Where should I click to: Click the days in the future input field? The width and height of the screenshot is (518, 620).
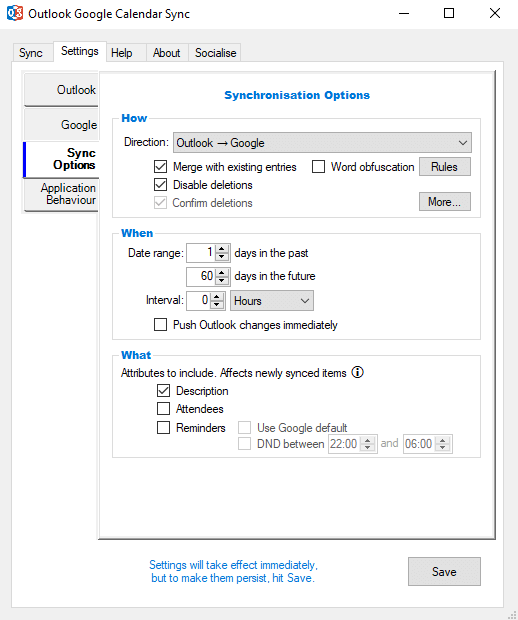pos(201,276)
